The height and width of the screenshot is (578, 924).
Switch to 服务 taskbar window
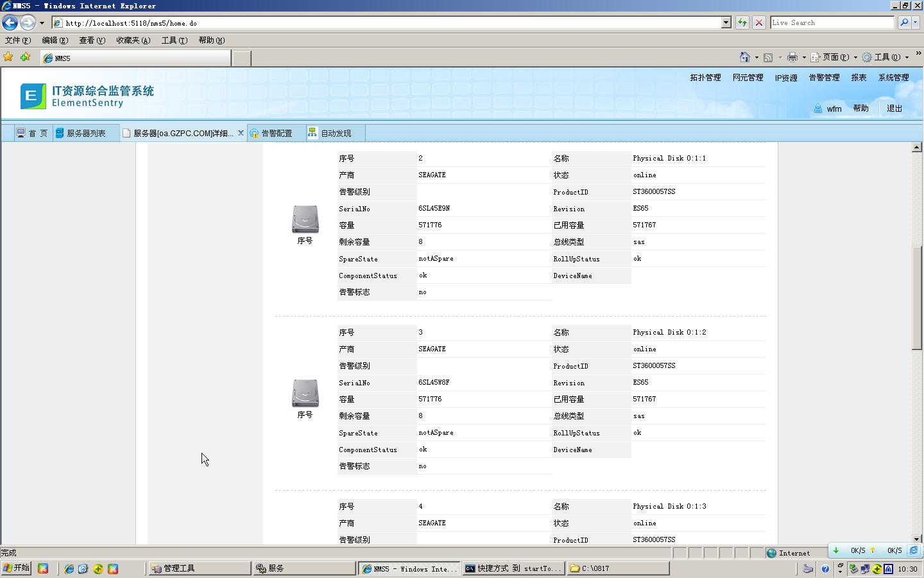pyautogui.click(x=304, y=568)
